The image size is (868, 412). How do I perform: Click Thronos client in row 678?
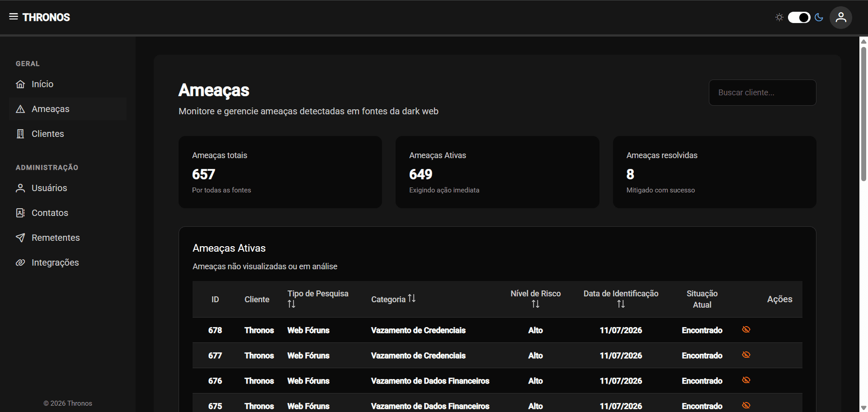tap(259, 330)
